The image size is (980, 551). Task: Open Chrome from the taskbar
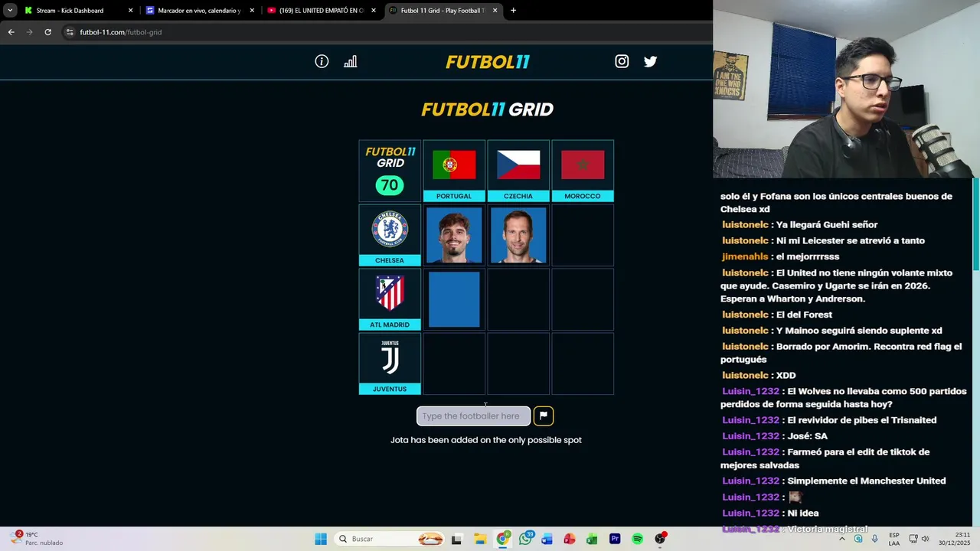tap(502, 539)
